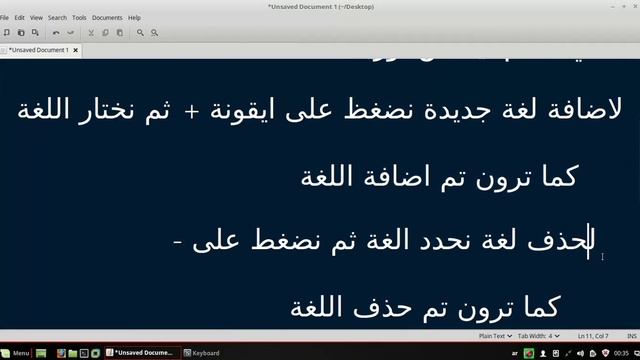
Task: Open Find with the magnifier icon
Action: coord(140,32)
